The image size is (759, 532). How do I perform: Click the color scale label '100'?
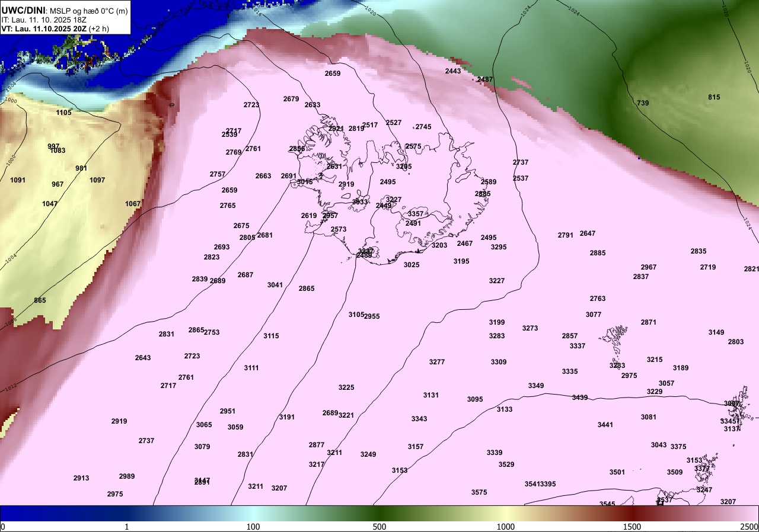pos(253,527)
